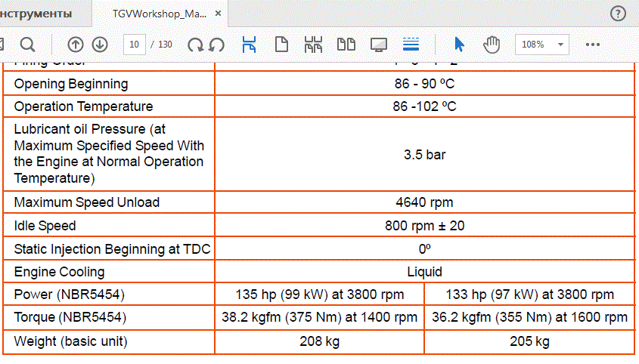Click the blue horizontal lines toolbar icon

pyautogui.click(x=411, y=45)
